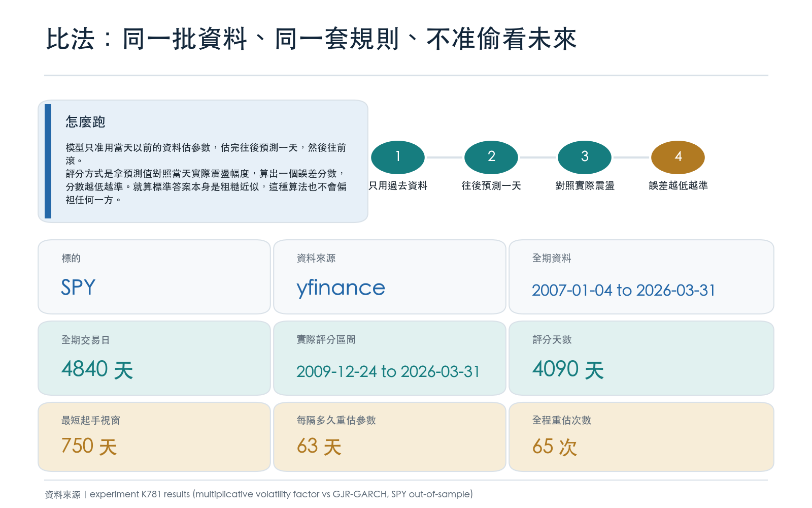Click the 全期資料 card label
The width and height of the screenshot is (812, 508).
point(552,258)
